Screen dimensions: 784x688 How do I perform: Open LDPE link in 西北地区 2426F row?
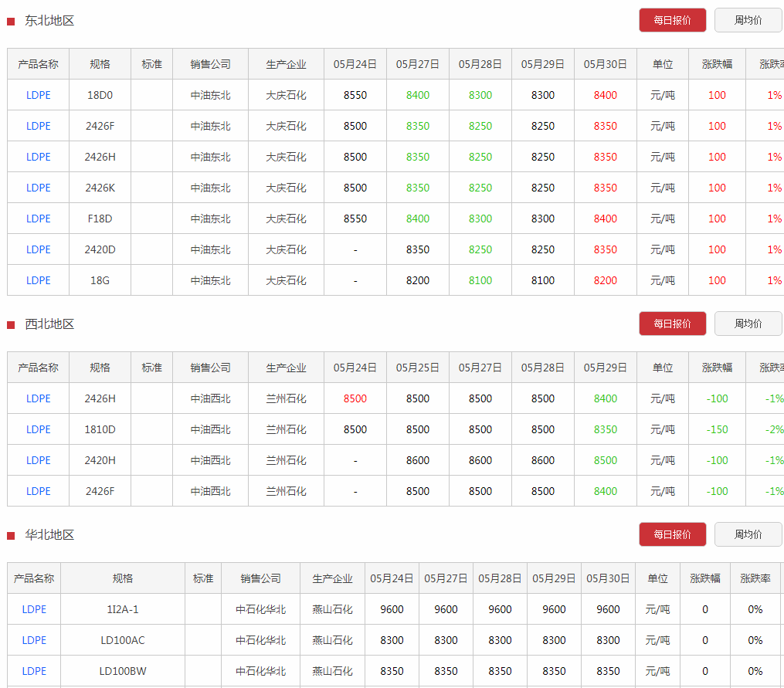click(x=39, y=492)
